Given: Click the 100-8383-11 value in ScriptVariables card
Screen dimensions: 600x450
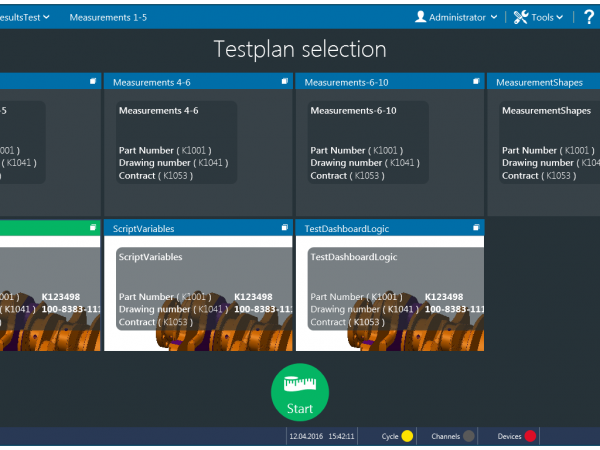Looking at the screenshot, I should pyautogui.click(x=263, y=309).
